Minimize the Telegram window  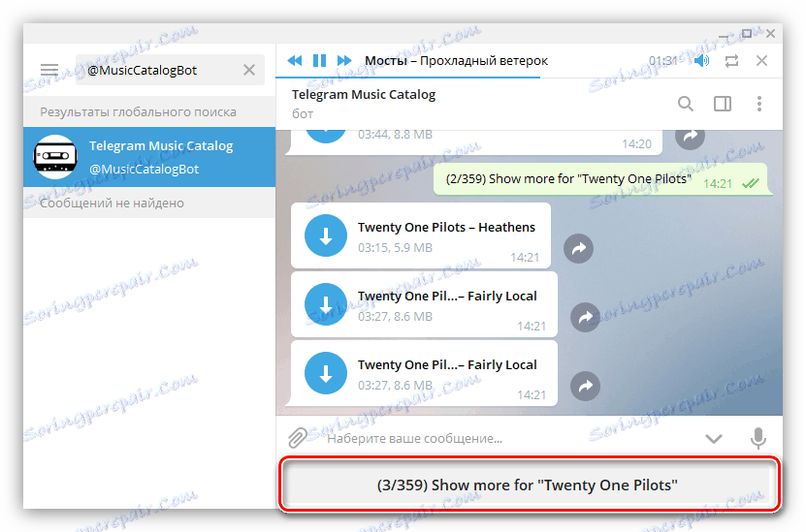[725, 37]
